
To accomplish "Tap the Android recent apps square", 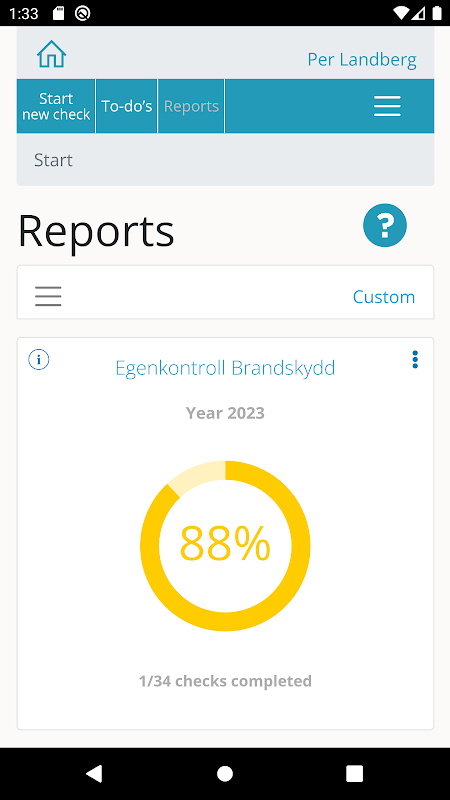I will (355, 773).
